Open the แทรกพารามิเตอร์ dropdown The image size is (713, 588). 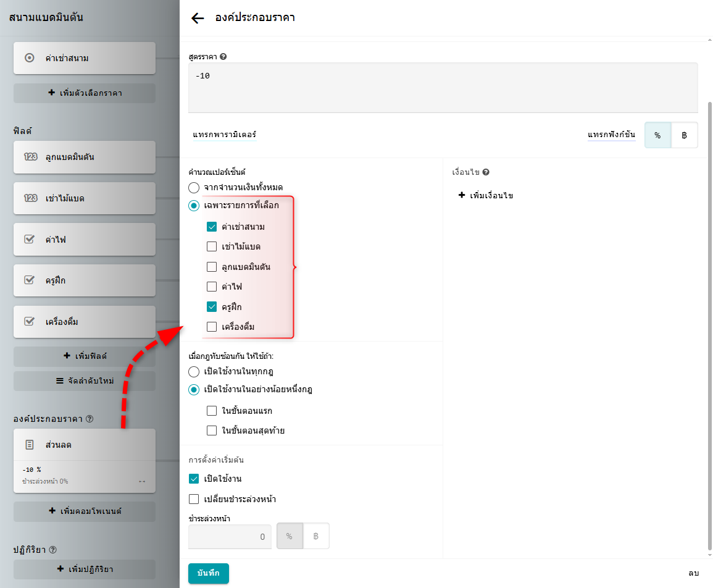click(x=225, y=135)
